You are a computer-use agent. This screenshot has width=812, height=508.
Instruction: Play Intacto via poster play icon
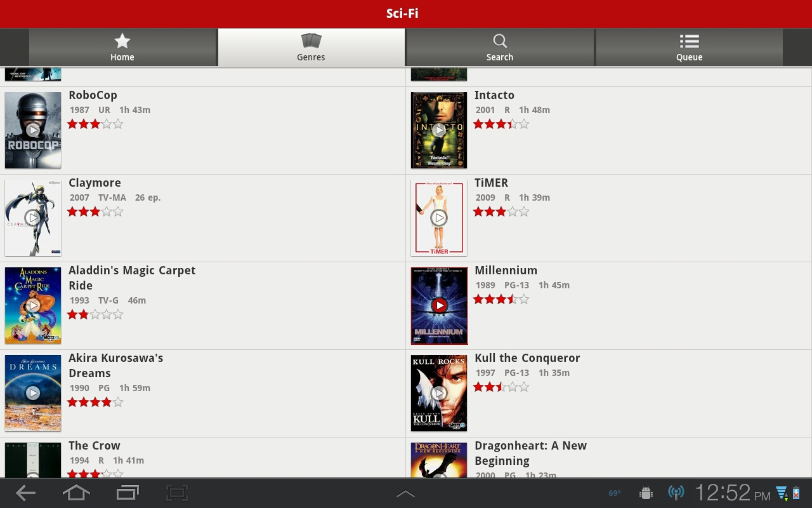click(x=439, y=130)
